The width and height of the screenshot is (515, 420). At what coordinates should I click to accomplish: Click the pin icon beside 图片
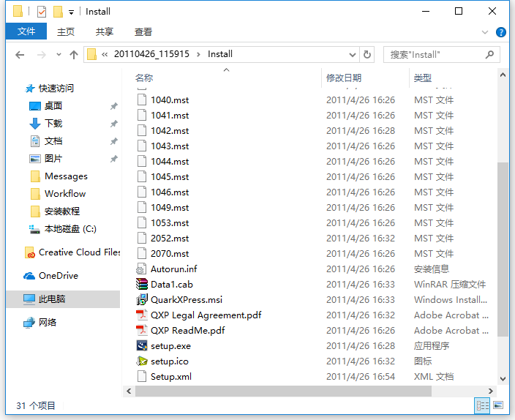pyautogui.click(x=113, y=159)
